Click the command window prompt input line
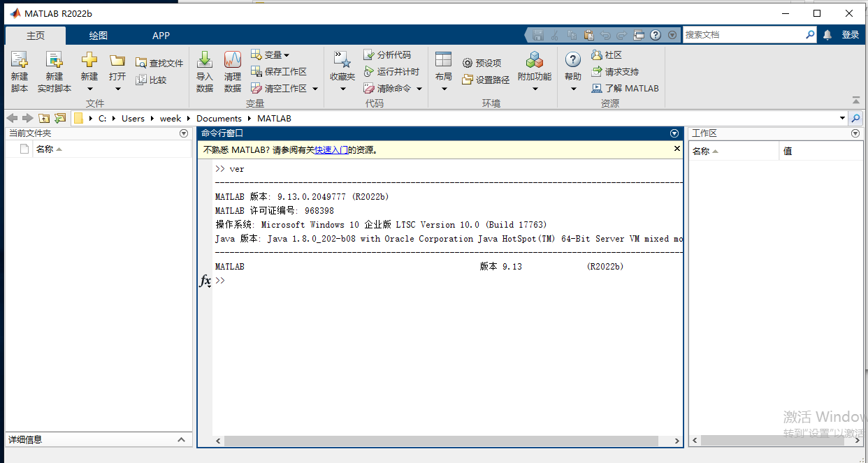This screenshot has height=463, width=868. click(x=448, y=281)
